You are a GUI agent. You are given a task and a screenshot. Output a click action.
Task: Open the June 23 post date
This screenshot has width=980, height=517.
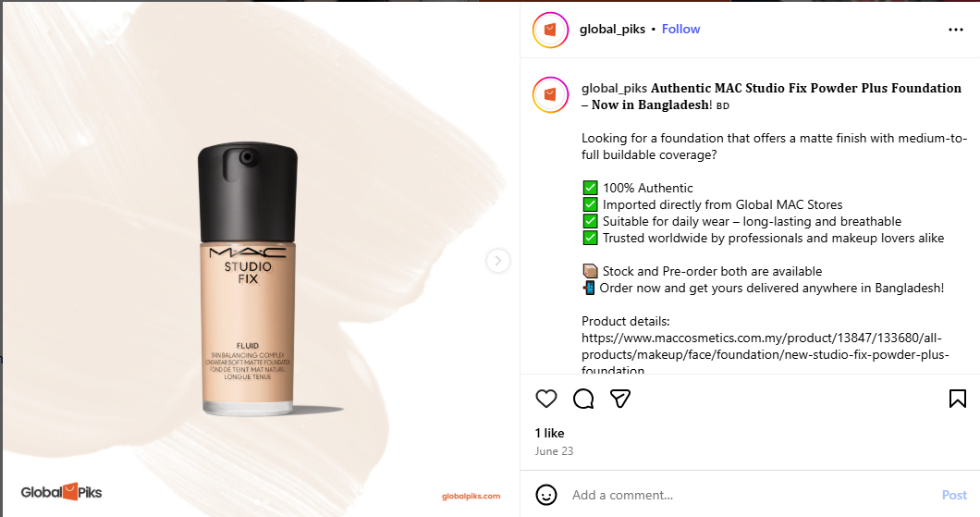point(554,451)
